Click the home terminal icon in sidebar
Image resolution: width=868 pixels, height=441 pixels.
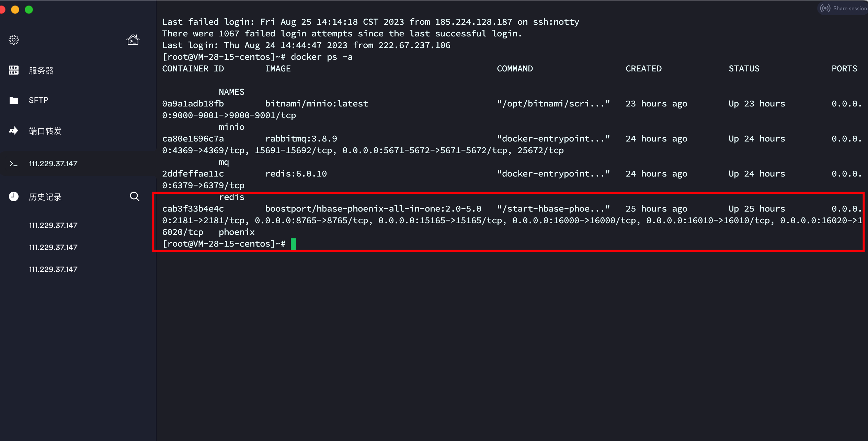click(x=133, y=40)
